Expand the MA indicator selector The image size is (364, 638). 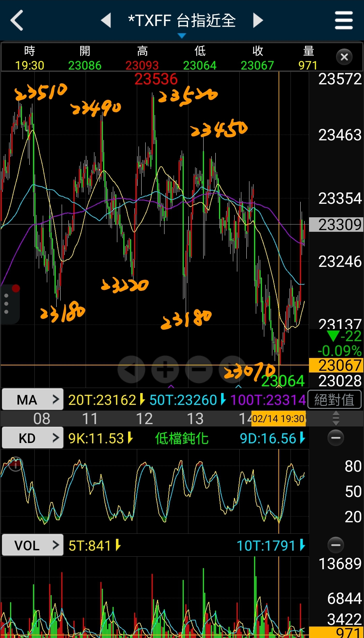point(32,399)
